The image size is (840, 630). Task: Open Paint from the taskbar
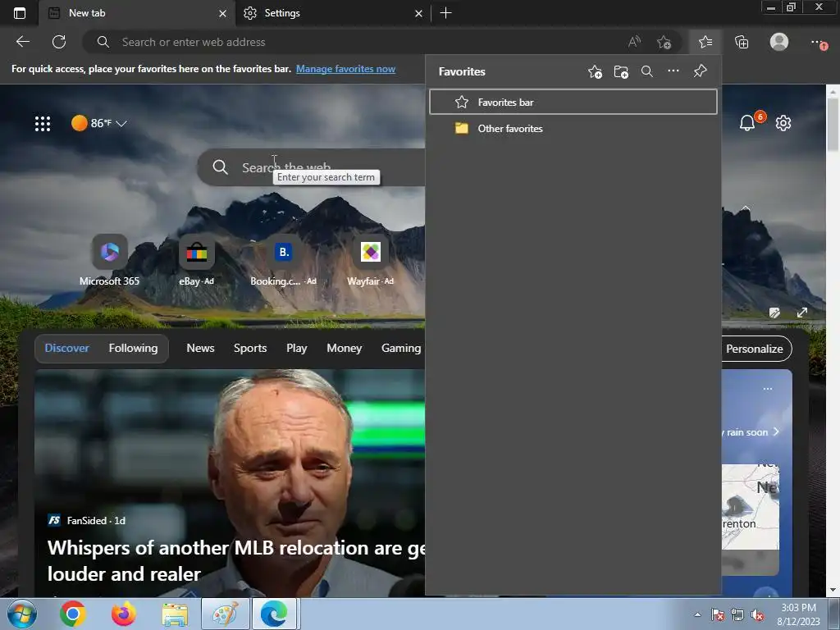[x=226, y=614]
